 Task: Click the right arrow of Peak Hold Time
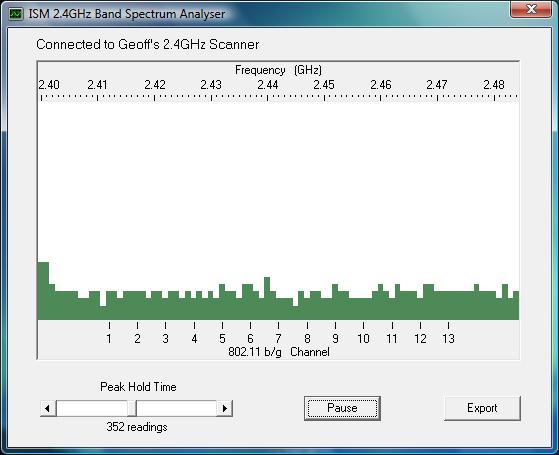pyautogui.click(x=225, y=408)
